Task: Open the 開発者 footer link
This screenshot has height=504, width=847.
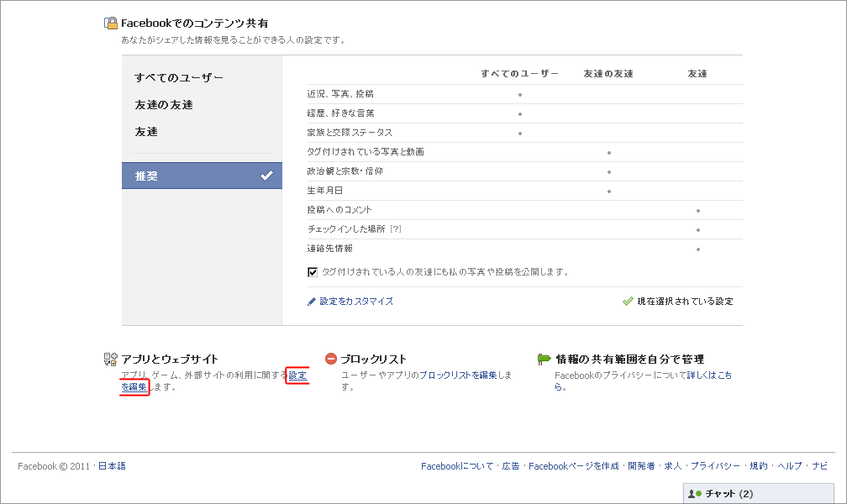Action: (x=641, y=466)
